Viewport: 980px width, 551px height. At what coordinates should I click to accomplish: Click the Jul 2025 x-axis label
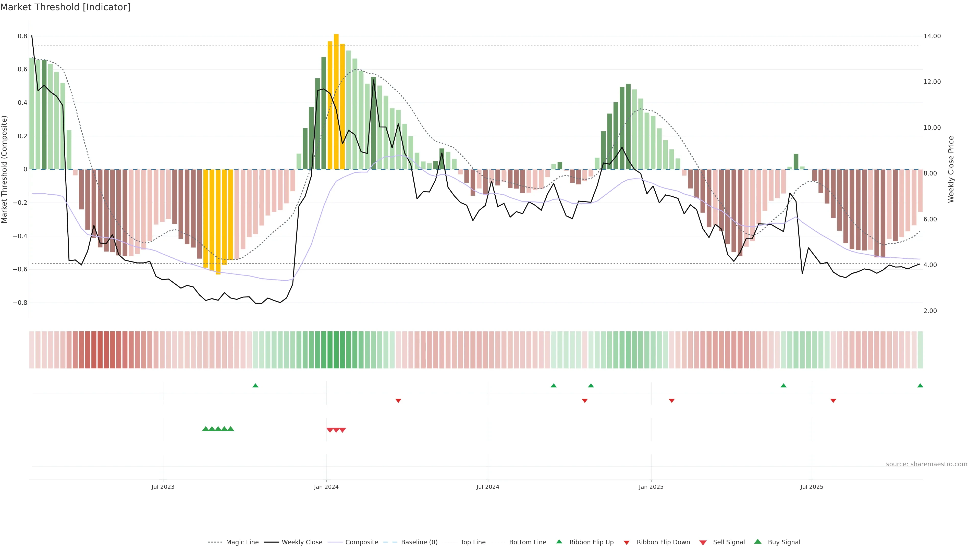(x=812, y=487)
